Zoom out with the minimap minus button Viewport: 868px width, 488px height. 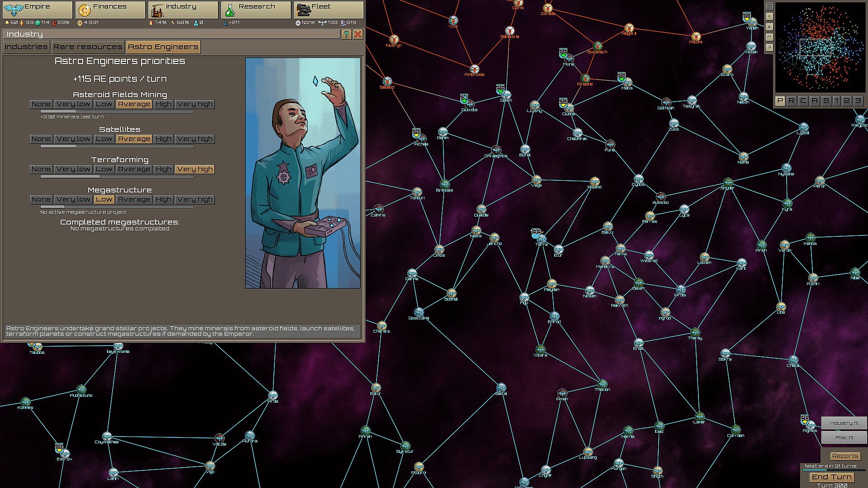pyautogui.click(x=769, y=17)
